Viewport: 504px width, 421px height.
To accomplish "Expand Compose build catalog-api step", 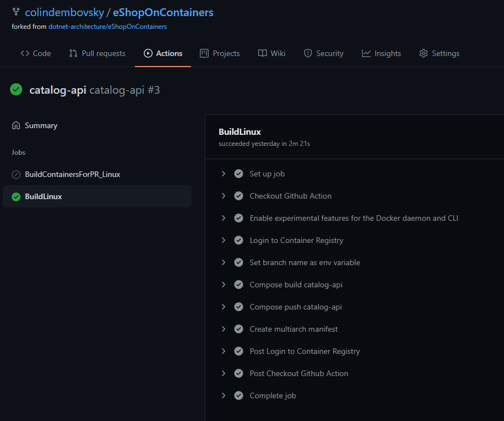I will click(x=223, y=285).
